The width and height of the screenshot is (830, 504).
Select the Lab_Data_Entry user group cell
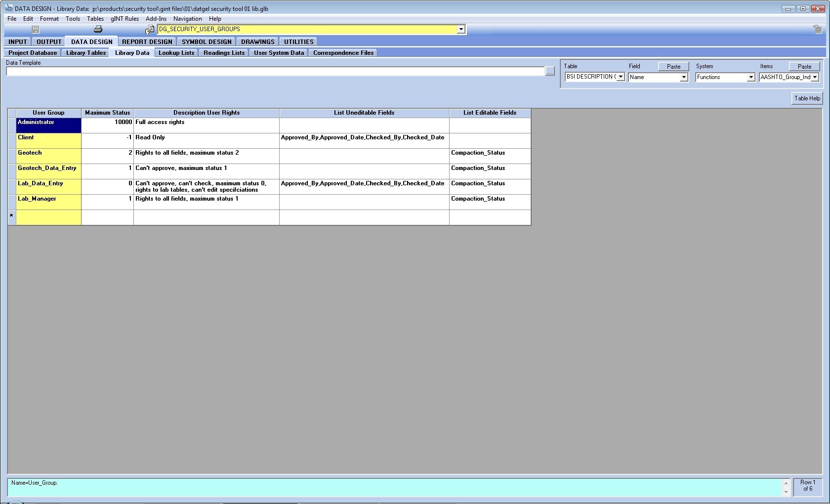pos(48,187)
